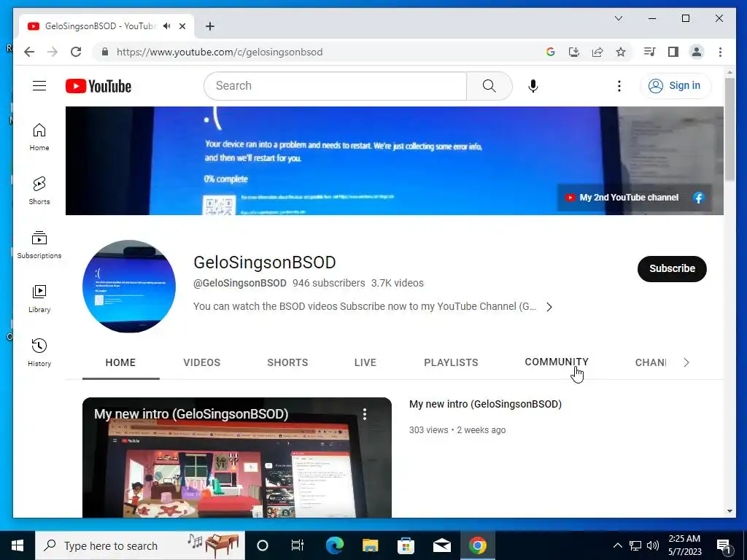Bookmark this tab with star icon
747x560 pixels.
tap(620, 52)
